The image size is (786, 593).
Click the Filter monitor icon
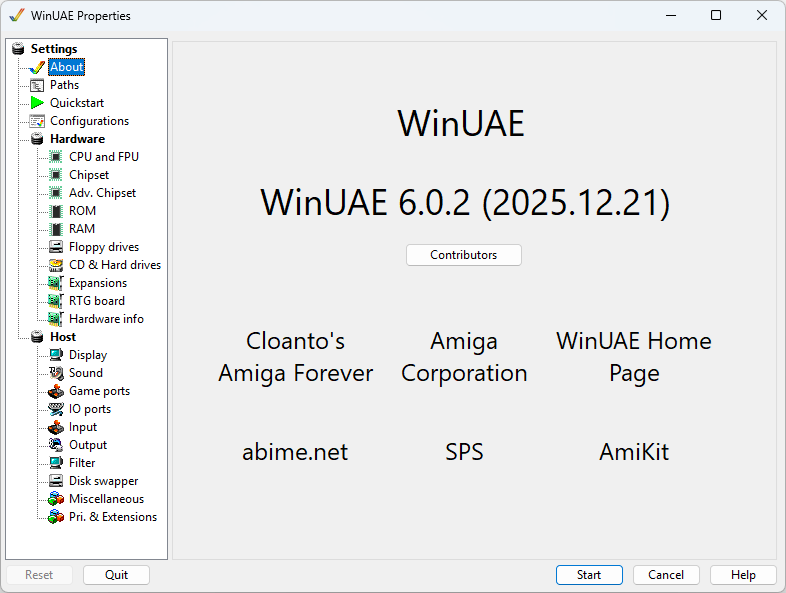click(56, 463)
